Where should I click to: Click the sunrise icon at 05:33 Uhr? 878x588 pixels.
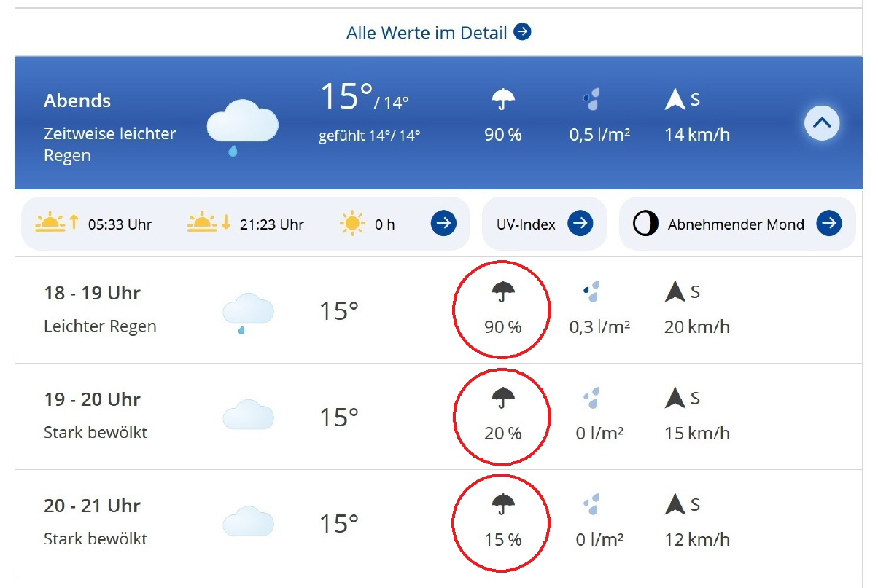click(57, 222)
